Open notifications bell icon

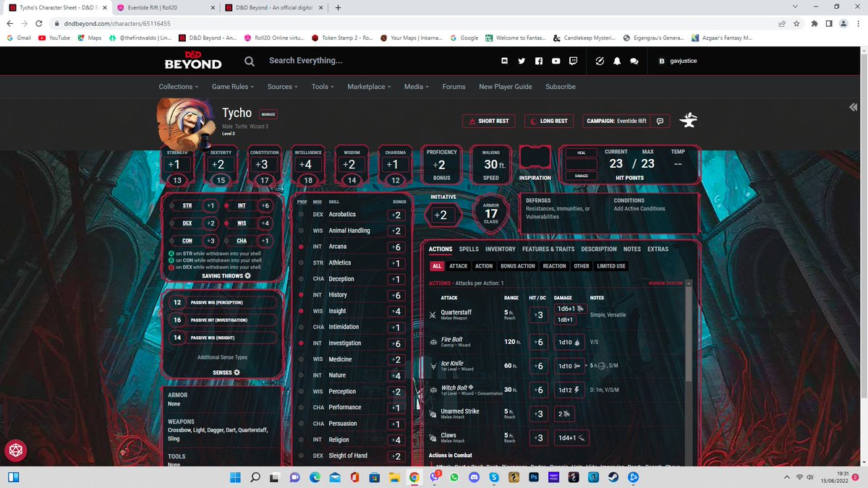click(x=617, y=61)
